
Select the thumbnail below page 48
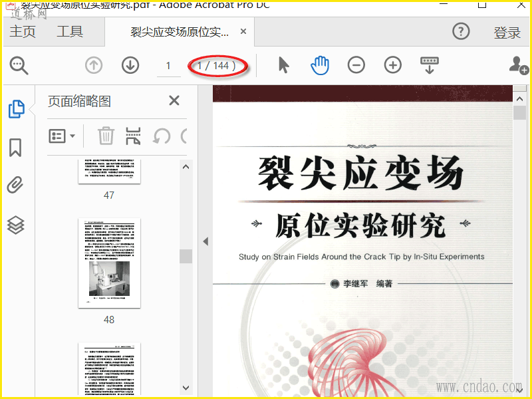[109, 369]
